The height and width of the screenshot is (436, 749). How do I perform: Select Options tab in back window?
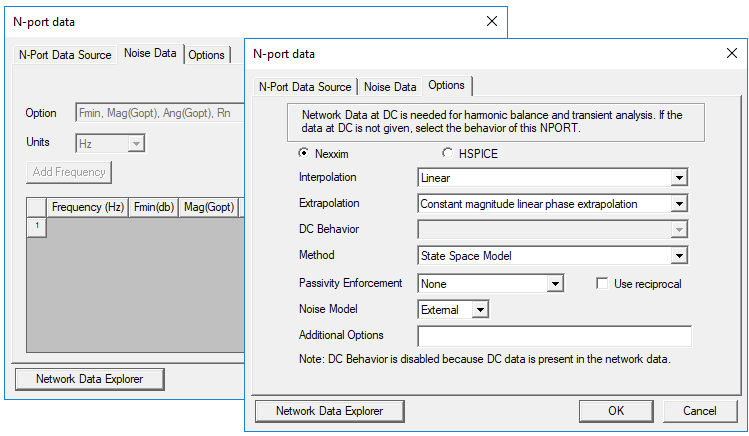point(206,55)
